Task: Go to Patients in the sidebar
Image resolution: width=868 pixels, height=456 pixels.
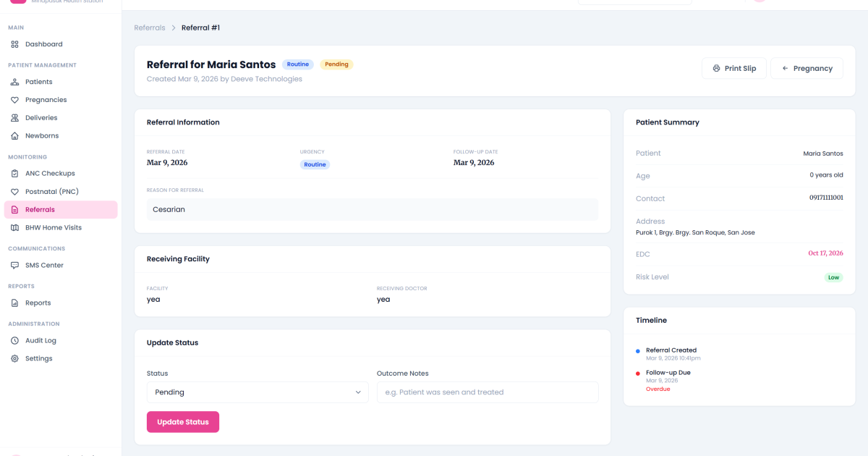Action: click(61, 82)
